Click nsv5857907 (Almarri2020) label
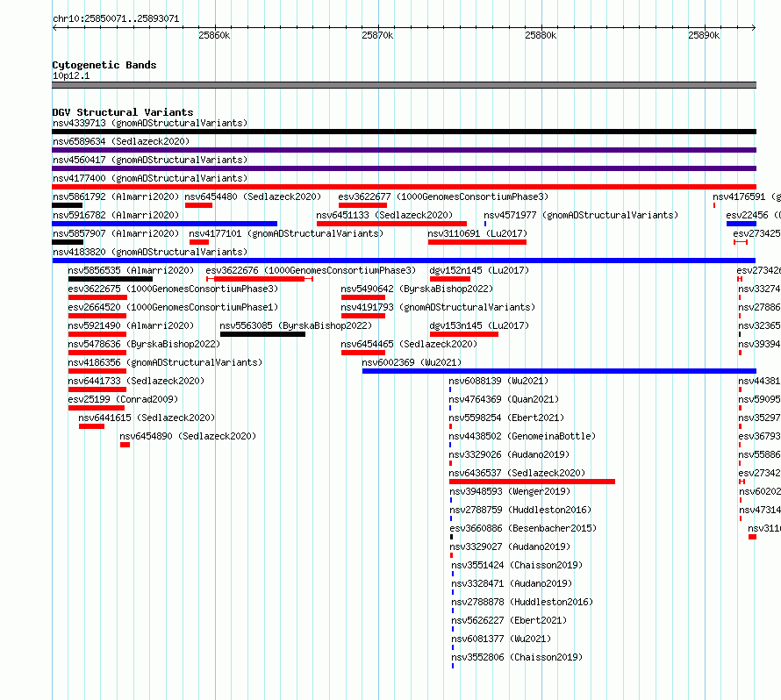781x700 pixels. coord(116,233)
